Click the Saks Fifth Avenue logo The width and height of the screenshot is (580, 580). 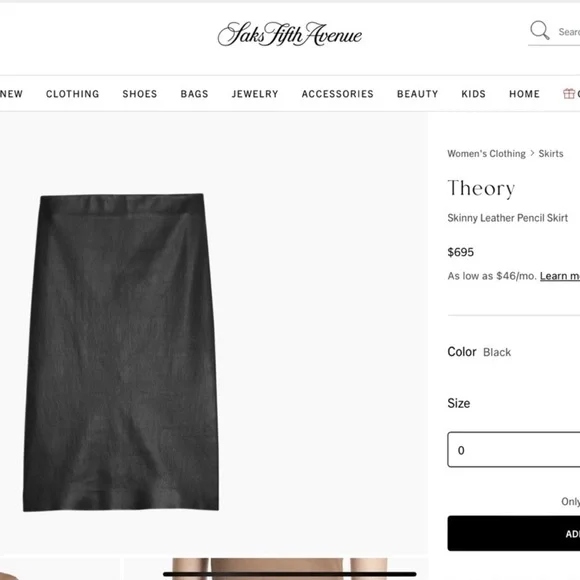290,34
